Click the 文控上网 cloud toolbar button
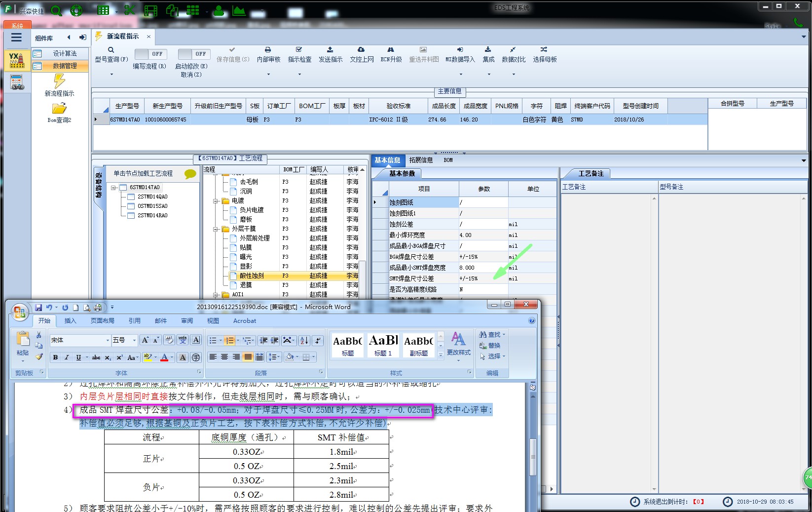Screen dimensions: 812x512 pos(362,54)
